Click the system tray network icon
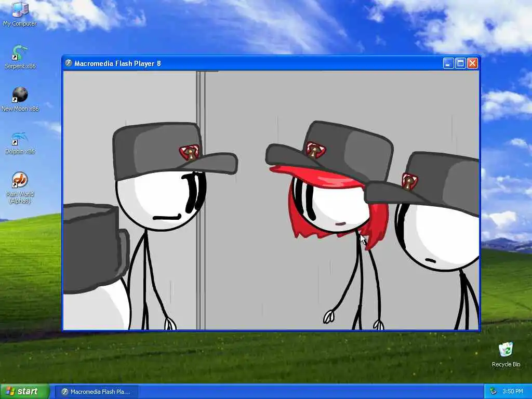 [x=494, y=391]
